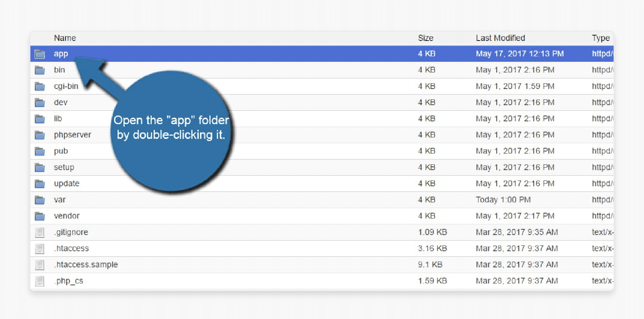Click the "May 1, 2017 2:17 PM" date
644x319 pixels.
[x=515, y=216]
